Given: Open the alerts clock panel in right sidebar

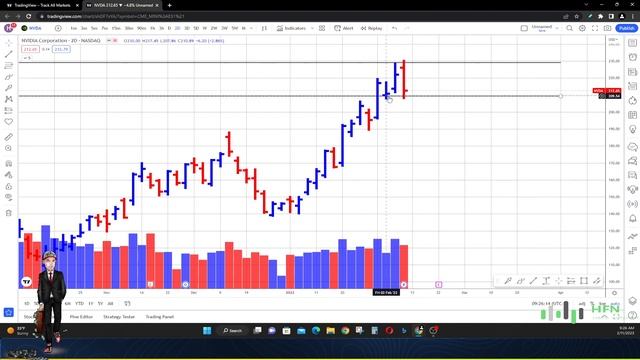Looking at the screenshot, I should 633,57.
